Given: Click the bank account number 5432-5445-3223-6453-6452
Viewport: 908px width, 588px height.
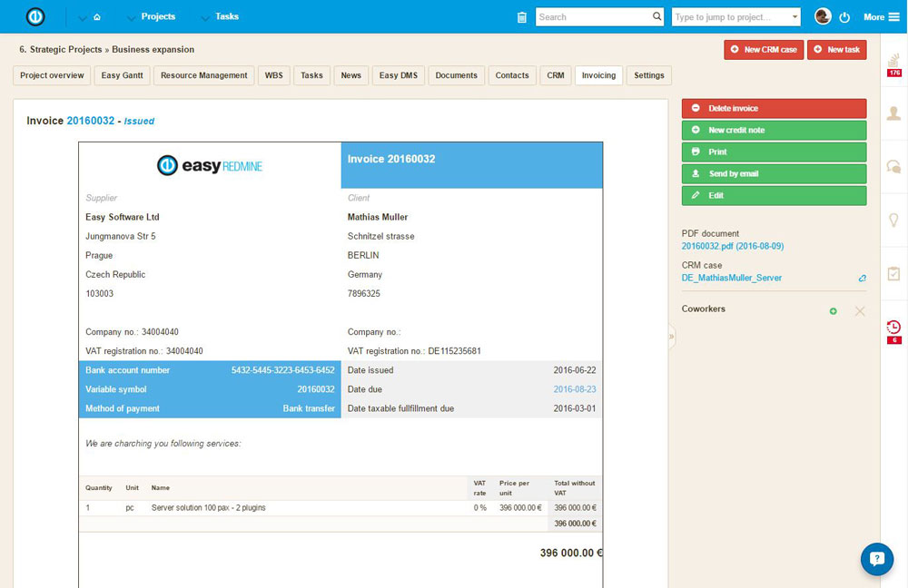Looking at the screenshot, I should (x=282, y=370).
